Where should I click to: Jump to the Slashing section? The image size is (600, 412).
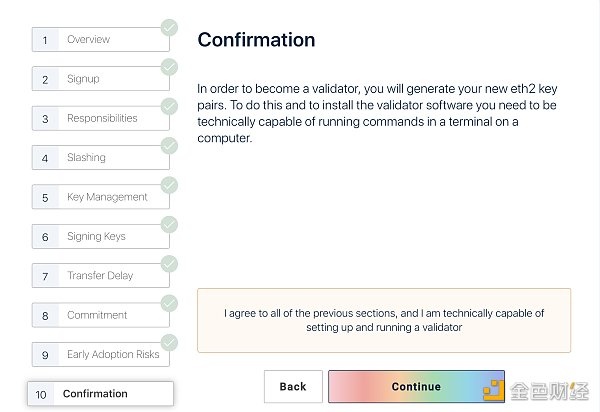pos(100,158)
